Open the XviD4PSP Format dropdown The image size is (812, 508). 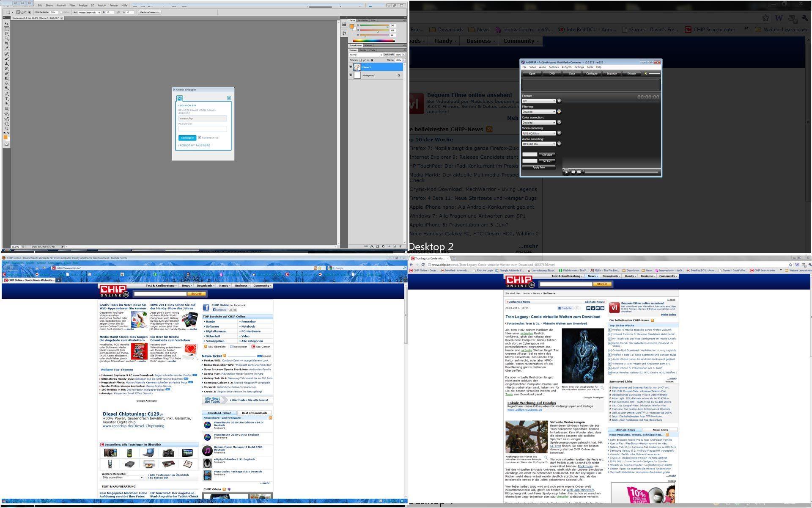tap(539, 101)
